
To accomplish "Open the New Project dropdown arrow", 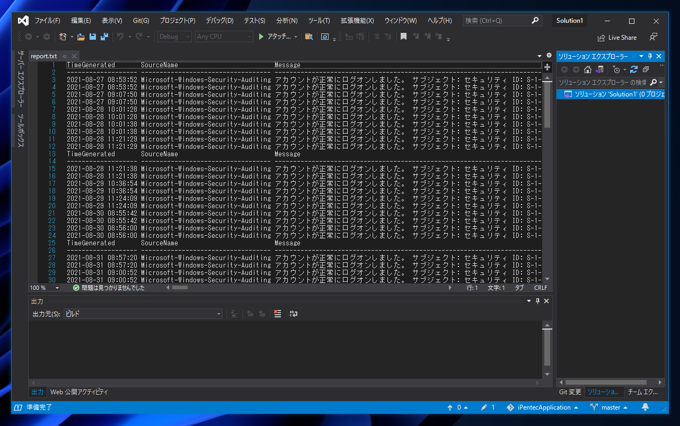I will 72,37.
